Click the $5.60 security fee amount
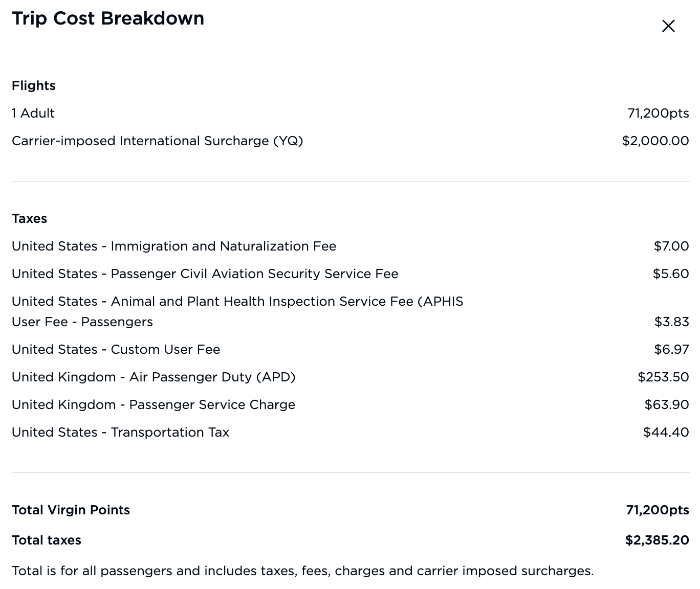Viewport: 700px width, 589px height. click(670, 274)
